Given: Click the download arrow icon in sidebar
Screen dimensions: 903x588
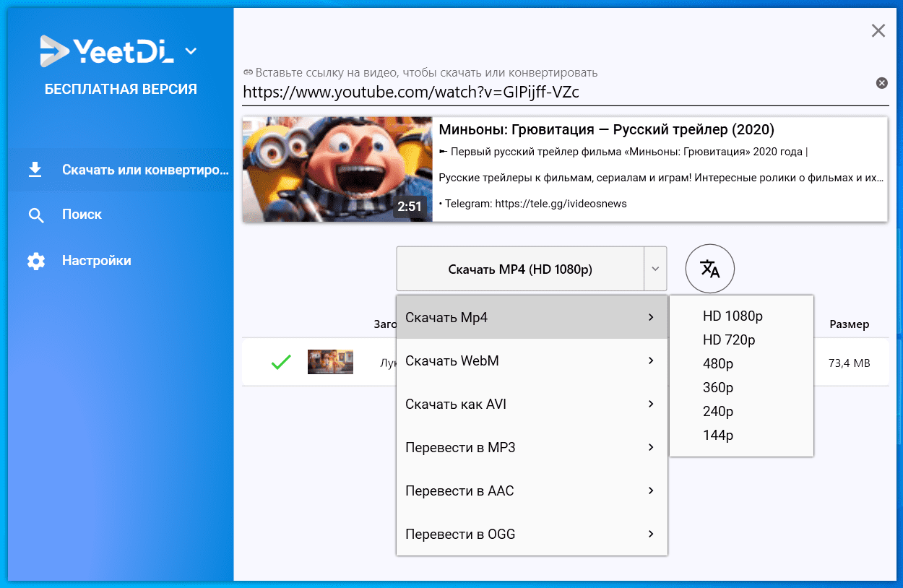Looking at the screenshot, I should (x=35, y=170).
